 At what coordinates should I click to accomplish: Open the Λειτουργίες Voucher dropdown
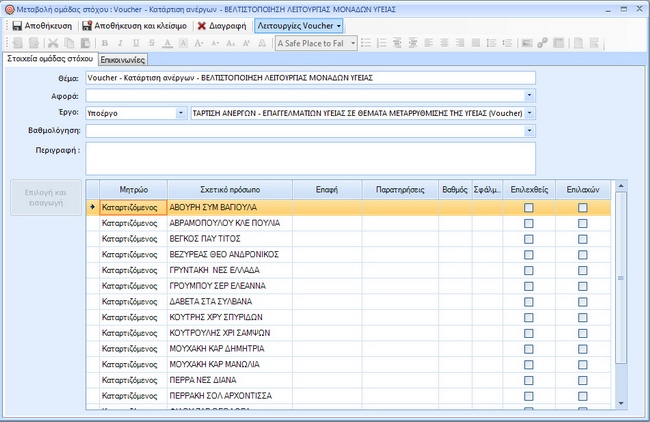point(298,25)
